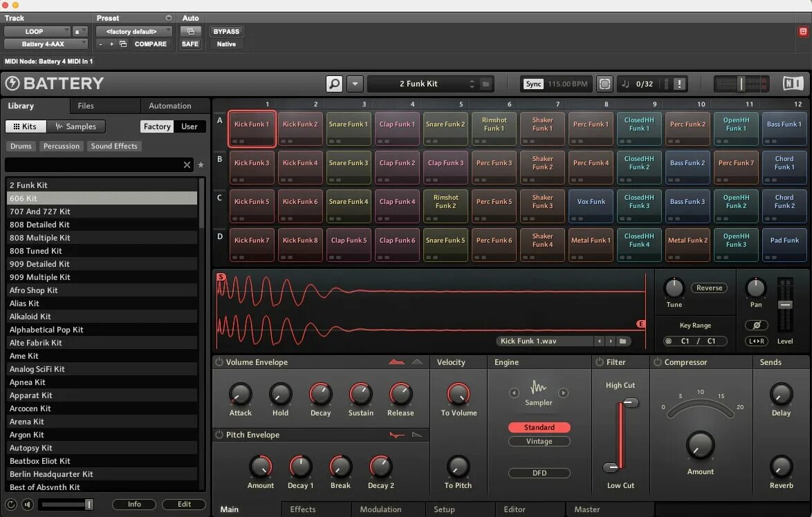Select the first volume envelope shape icon

click(397, 362)
